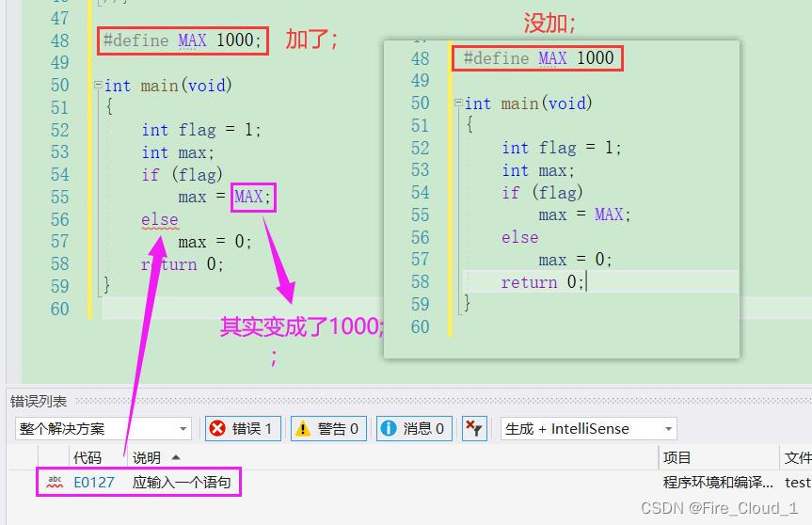Click the clear filter funnel icon
Screen dimensions: 812x525
(x=474, y=429)
